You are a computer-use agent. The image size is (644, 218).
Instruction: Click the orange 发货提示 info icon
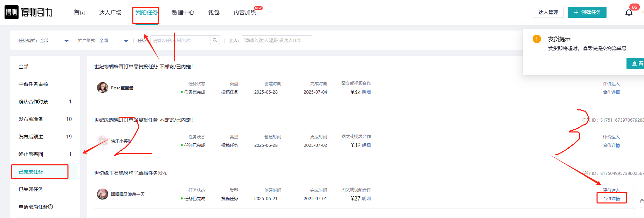tap(536, 39)
